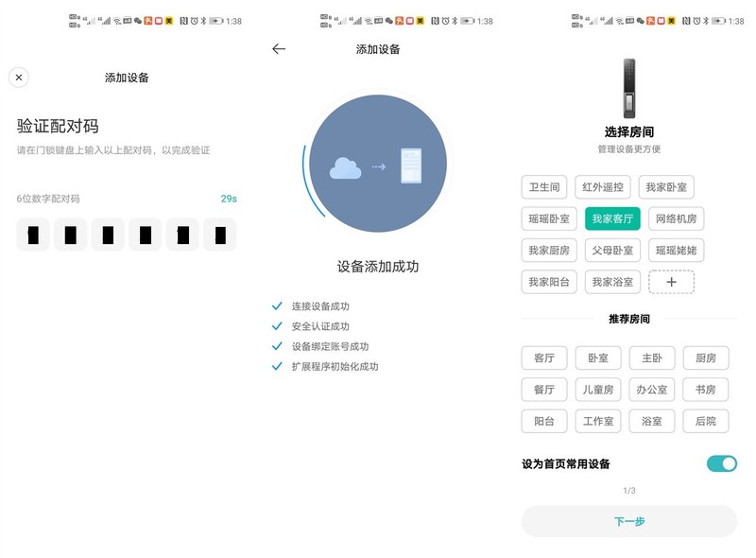Select 儿童房 in the recommended rooms list
756x558 pixels.
(x=598, y=389)
